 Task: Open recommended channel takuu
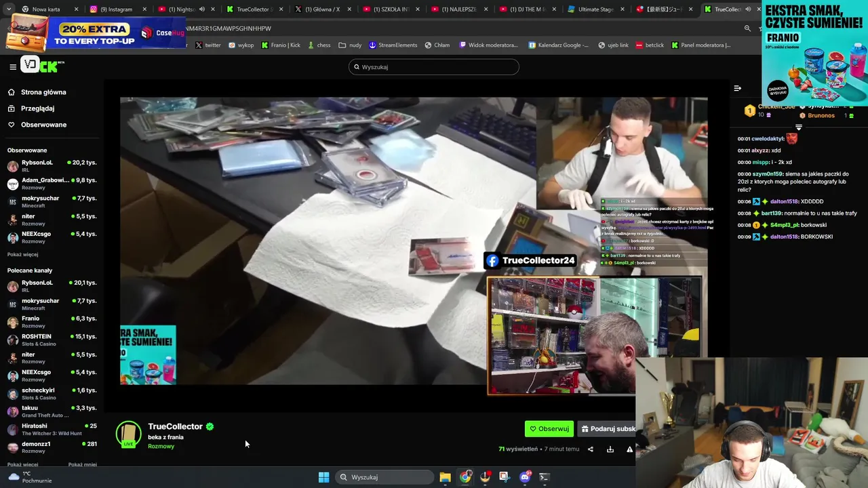pyautogui.click(x=52, y=411)
